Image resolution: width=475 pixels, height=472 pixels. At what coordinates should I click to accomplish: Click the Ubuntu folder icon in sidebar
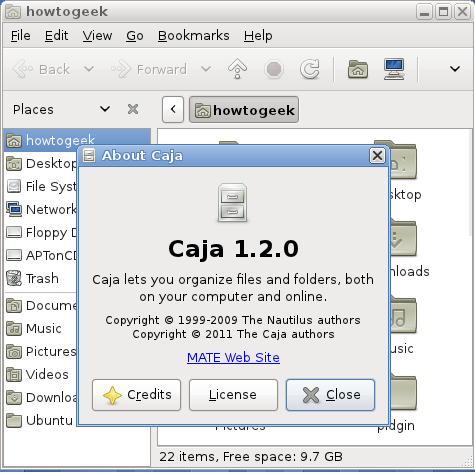(x=14, y=420)
